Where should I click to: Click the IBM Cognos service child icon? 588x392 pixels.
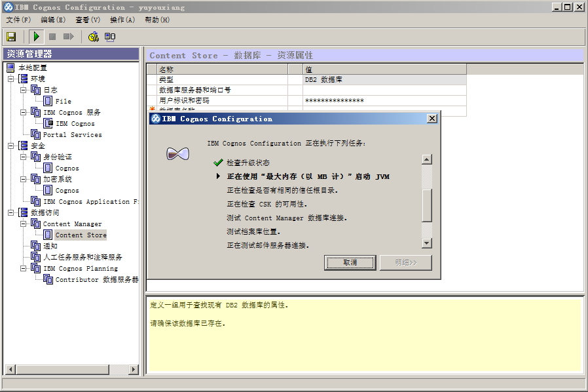point(48,123)
